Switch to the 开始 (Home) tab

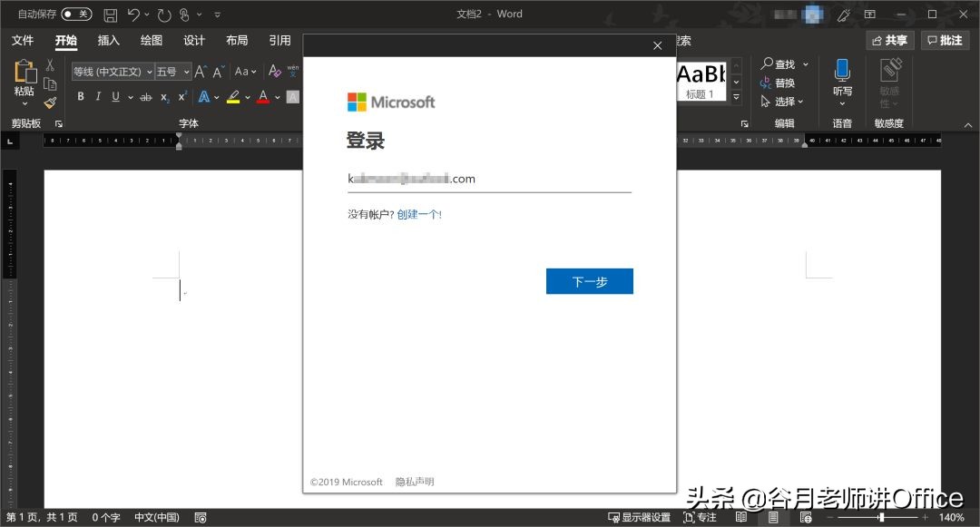tap(65, 41)
